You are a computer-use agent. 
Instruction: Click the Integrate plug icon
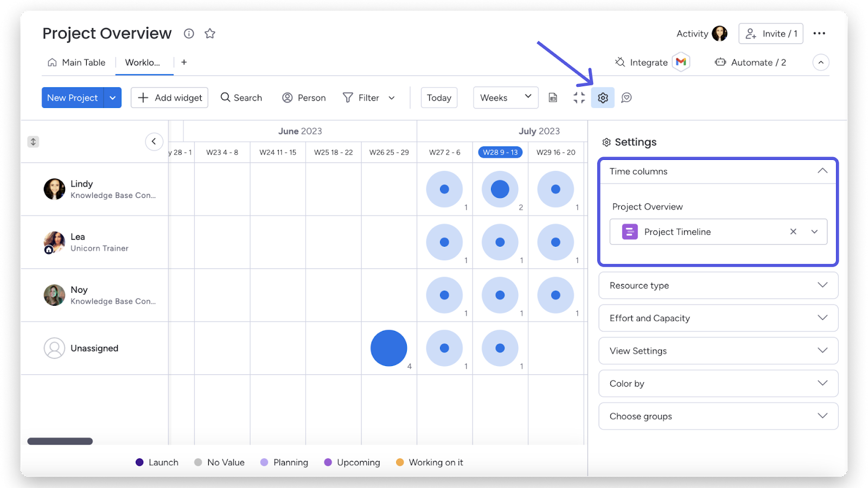pyautogui.click(x=619, y=62)
